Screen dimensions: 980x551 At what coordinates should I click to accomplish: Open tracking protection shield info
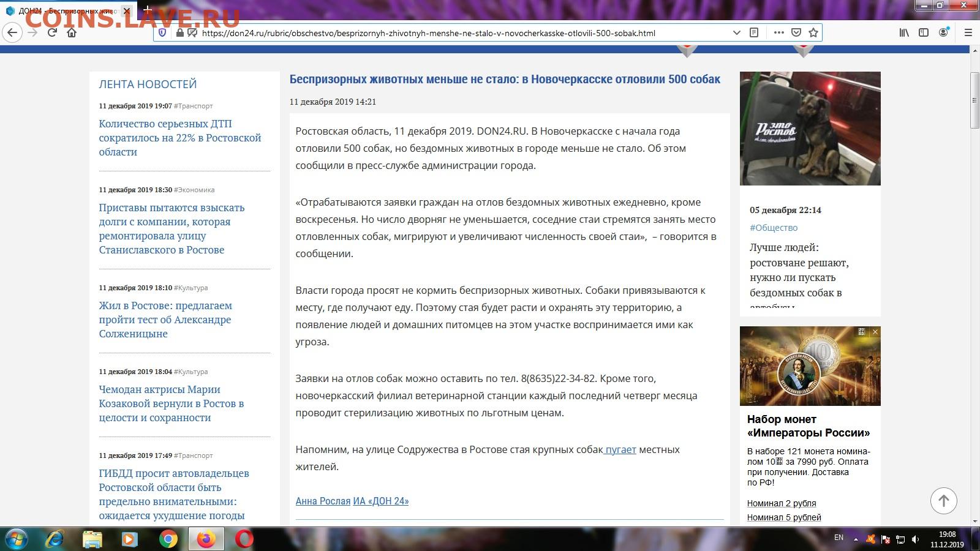click(x=162, y=32)
